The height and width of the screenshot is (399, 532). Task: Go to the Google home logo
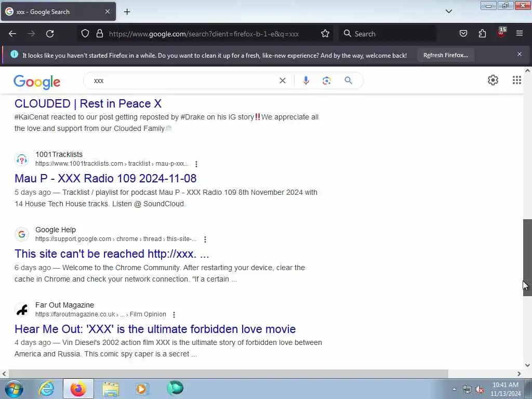(37, 82)
